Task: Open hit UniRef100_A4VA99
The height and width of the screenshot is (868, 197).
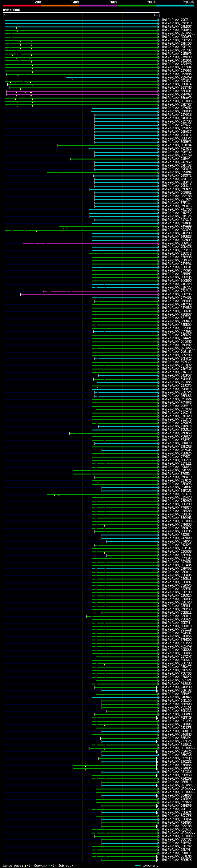Action: point(176,226)
